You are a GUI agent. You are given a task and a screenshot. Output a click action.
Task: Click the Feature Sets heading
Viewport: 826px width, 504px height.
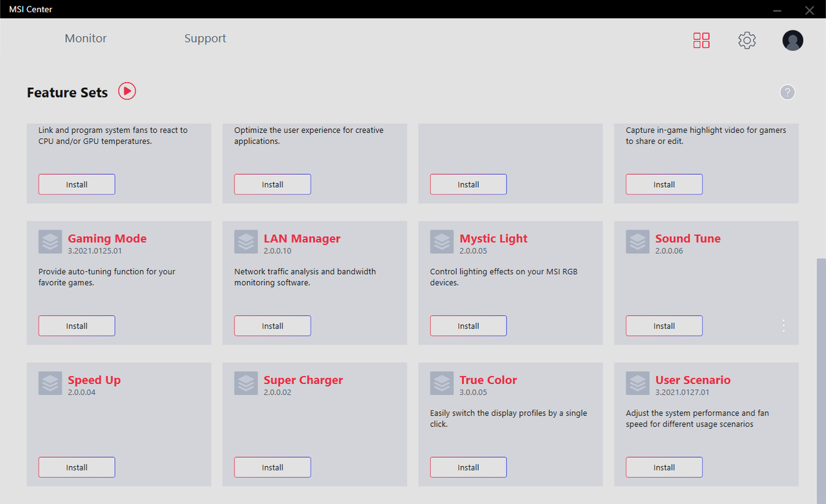[x=67, y=93]
